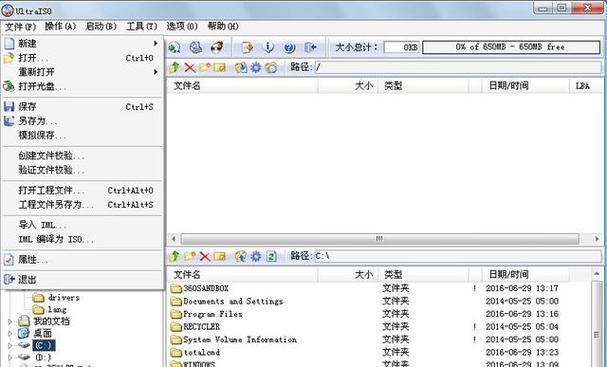Select the drivers folder in tree
607x367 pixels.
[57, 297]
